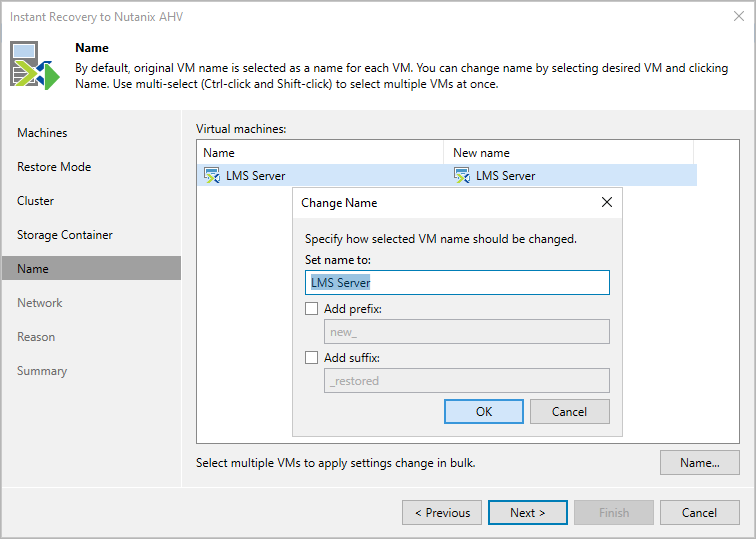Image resolution: width=756 pixels, height=539 pixels.
Task: Close the Change Name dialog with X
Action: [x=606, y=203]
